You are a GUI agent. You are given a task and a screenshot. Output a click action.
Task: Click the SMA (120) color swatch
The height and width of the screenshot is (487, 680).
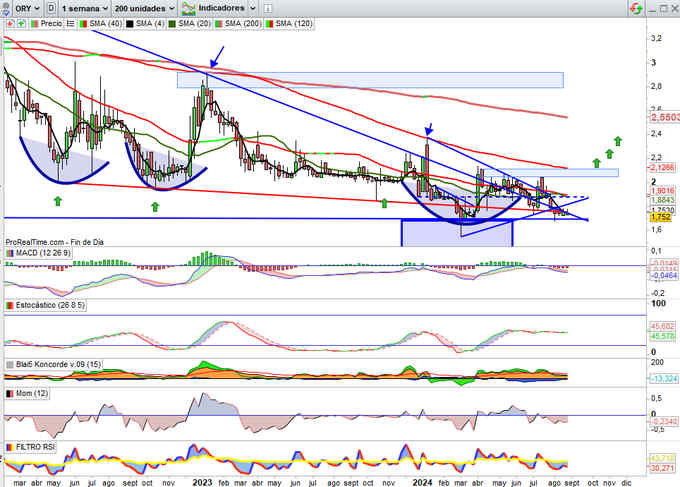(269, 24)
